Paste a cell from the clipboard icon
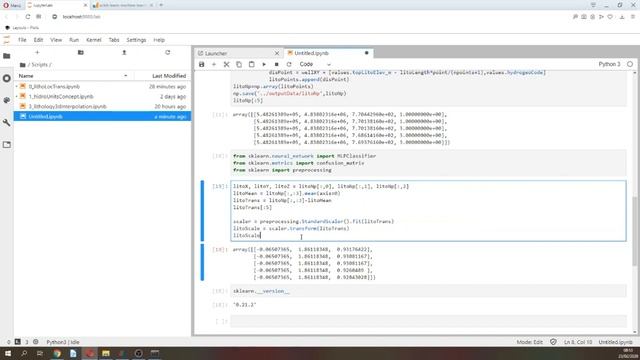 click(x=251, y=64)
